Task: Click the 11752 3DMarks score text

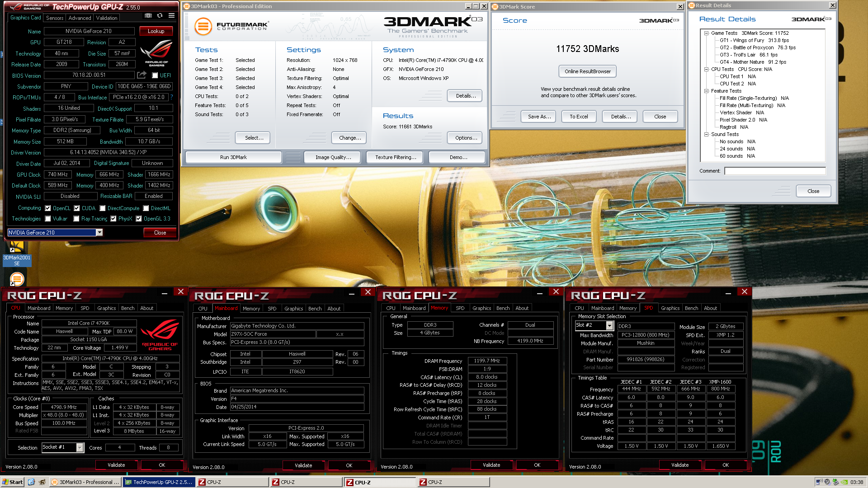Action: (x=587, y=49)
